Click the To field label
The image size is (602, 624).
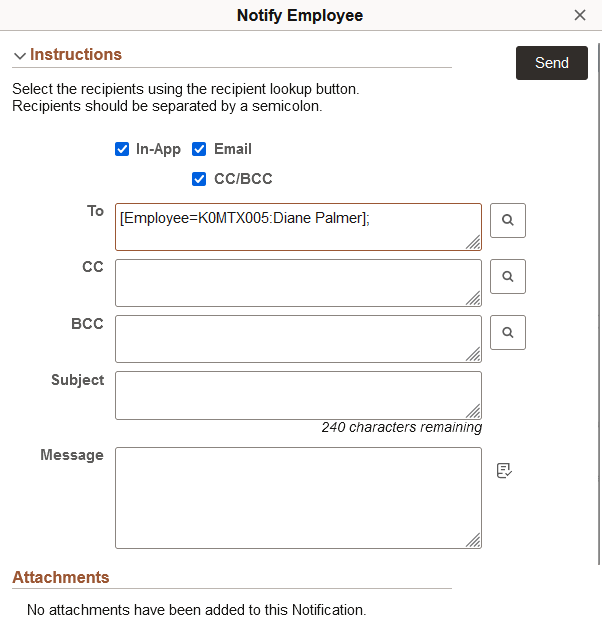point(95,211)
